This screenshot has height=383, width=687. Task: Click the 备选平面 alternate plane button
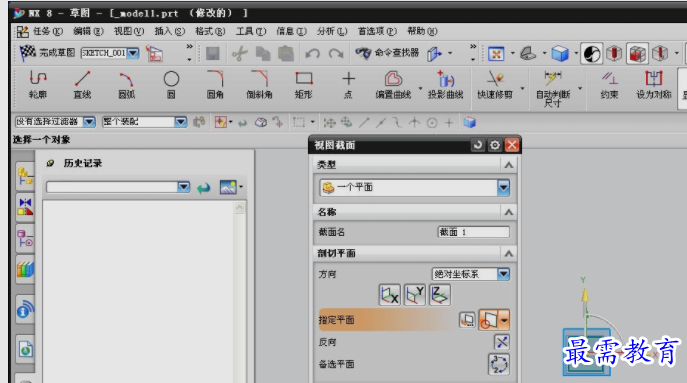coord(499,364)
